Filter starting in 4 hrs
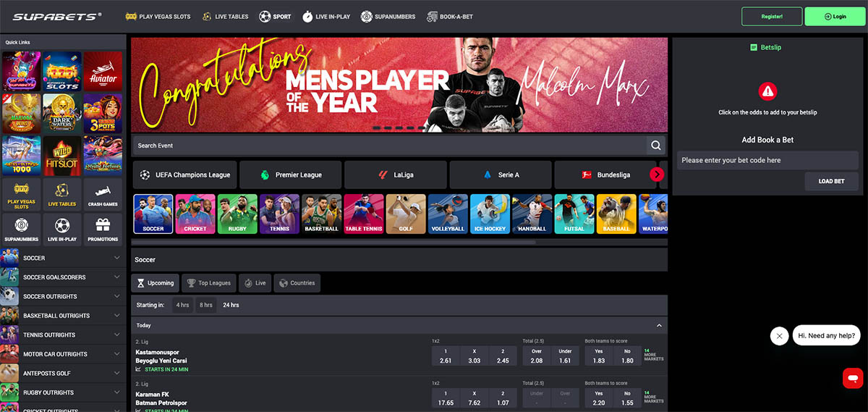The image size is (868, 412). (x=182, y=305)
